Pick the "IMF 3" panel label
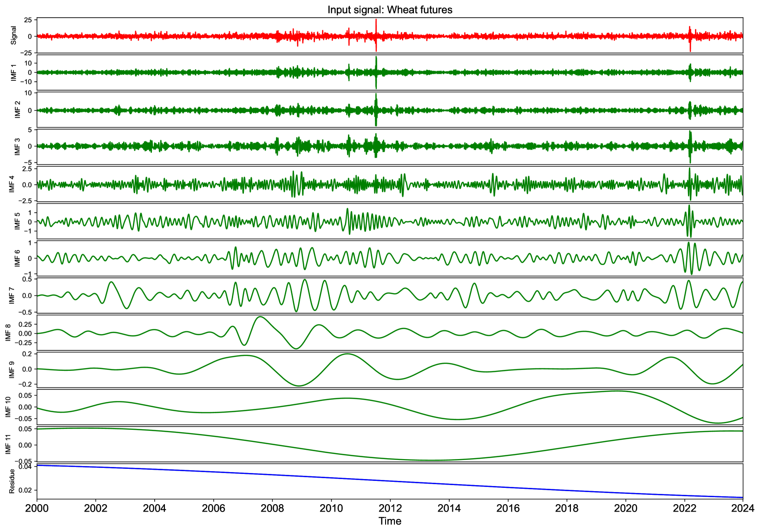This screenshot has height=532, width=760. coord(18,147)
